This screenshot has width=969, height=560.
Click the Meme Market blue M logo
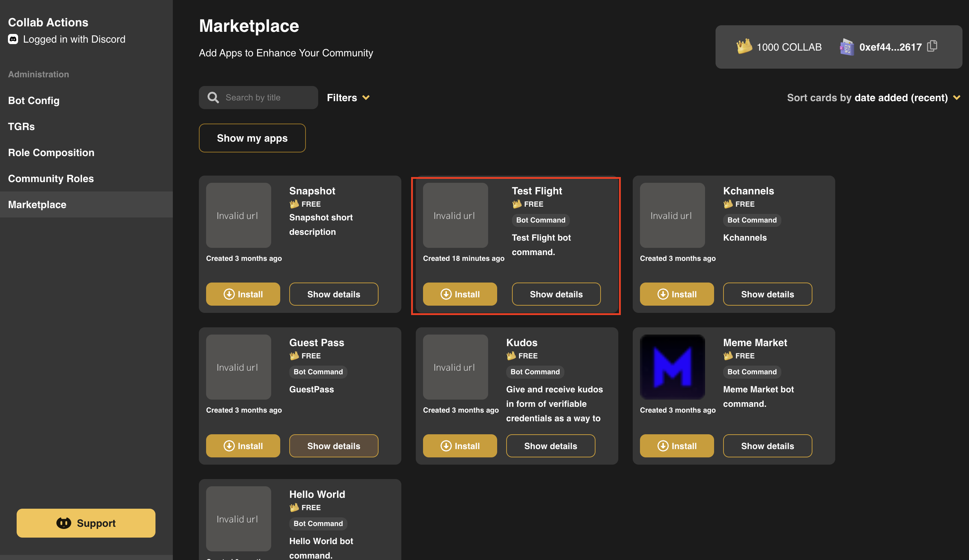(x=672, y=367)
